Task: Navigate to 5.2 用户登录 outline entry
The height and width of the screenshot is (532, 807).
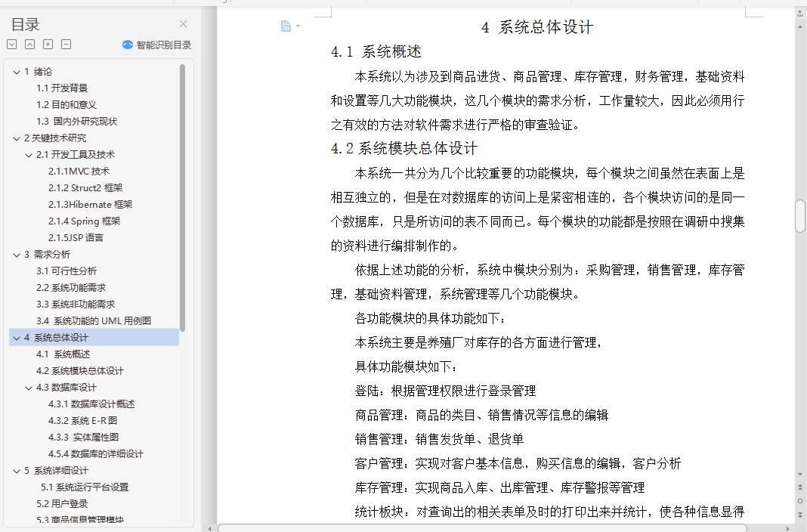Action: tap(62, 504)
